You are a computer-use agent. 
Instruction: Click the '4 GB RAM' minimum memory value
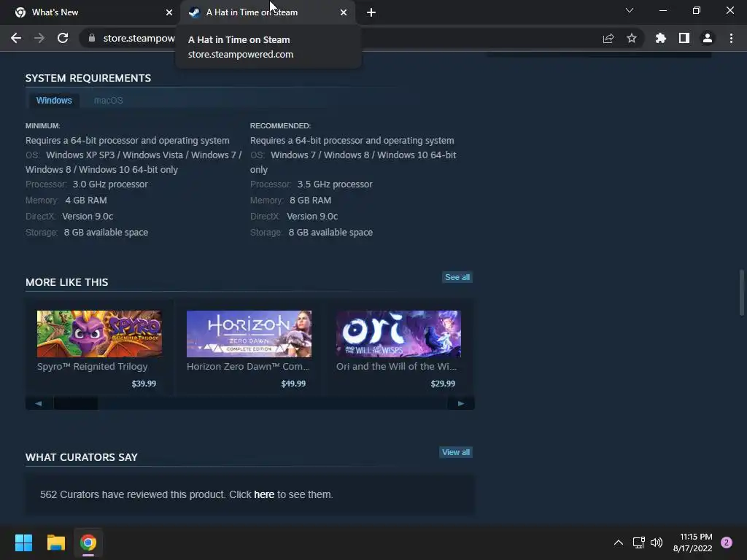pyautogui.click(x=86, y=200)
